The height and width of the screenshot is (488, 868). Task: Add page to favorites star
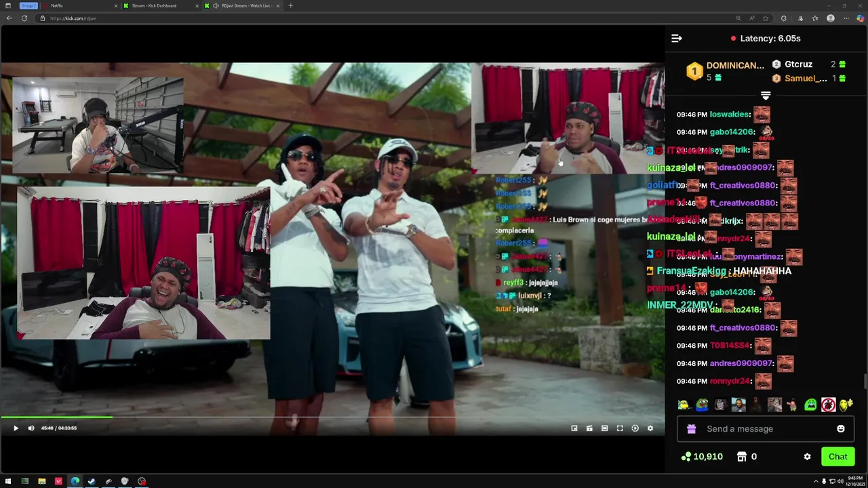coord(766,18)
